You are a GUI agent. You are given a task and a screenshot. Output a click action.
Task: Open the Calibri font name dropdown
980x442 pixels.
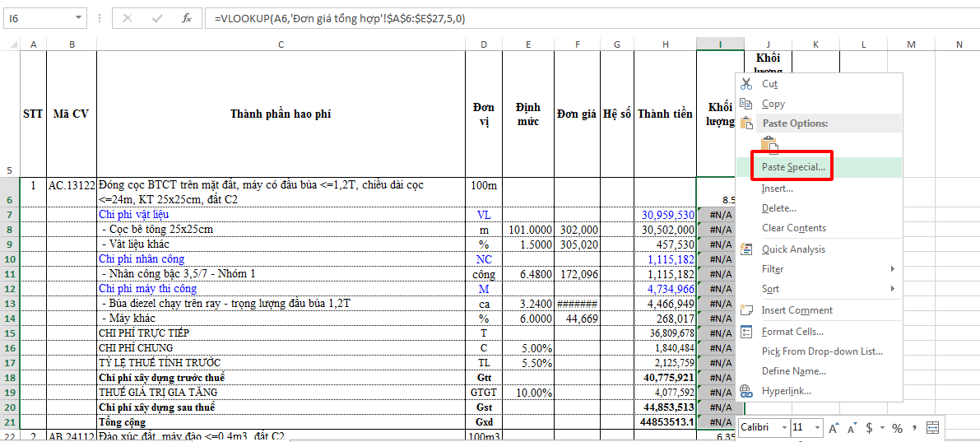pos(784,428)
